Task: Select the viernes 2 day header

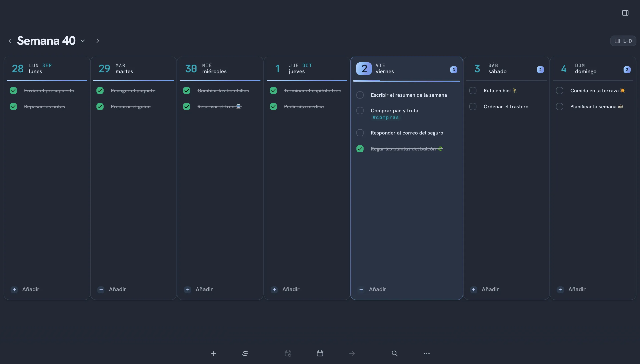Action: click(406, 69)
